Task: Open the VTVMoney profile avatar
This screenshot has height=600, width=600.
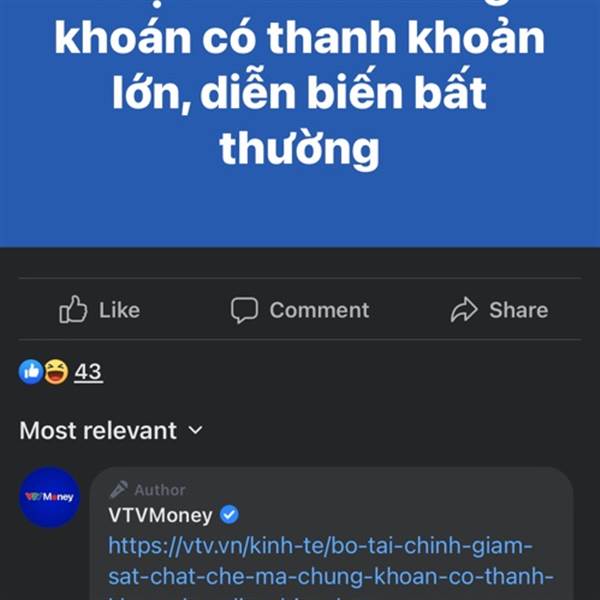Action: tap(50, 497)
